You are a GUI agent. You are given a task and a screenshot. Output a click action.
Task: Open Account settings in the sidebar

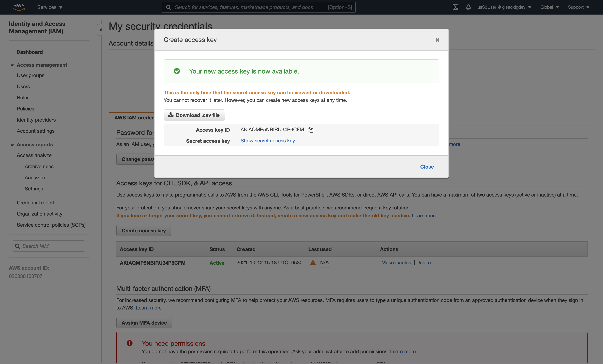(x=36, y=131)
